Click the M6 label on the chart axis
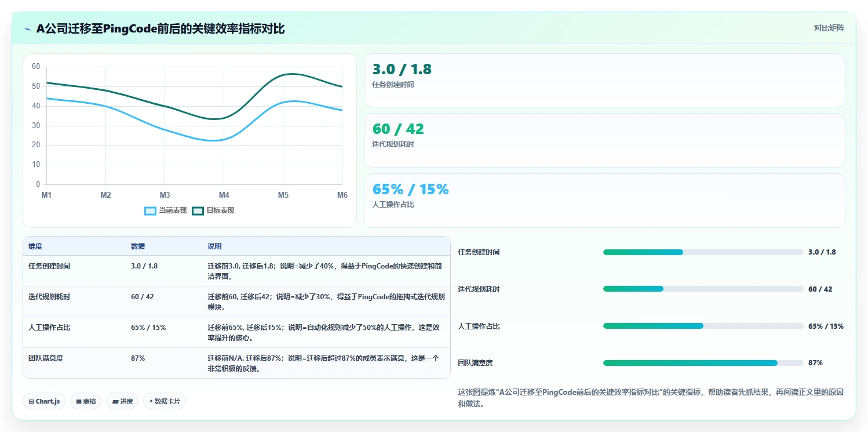Screen dimensions: 868x432 point(342,195)
